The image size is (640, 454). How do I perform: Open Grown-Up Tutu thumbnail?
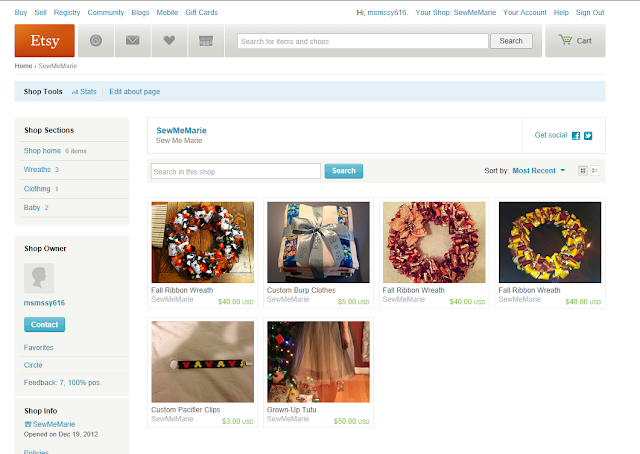[x=318, y=362]
